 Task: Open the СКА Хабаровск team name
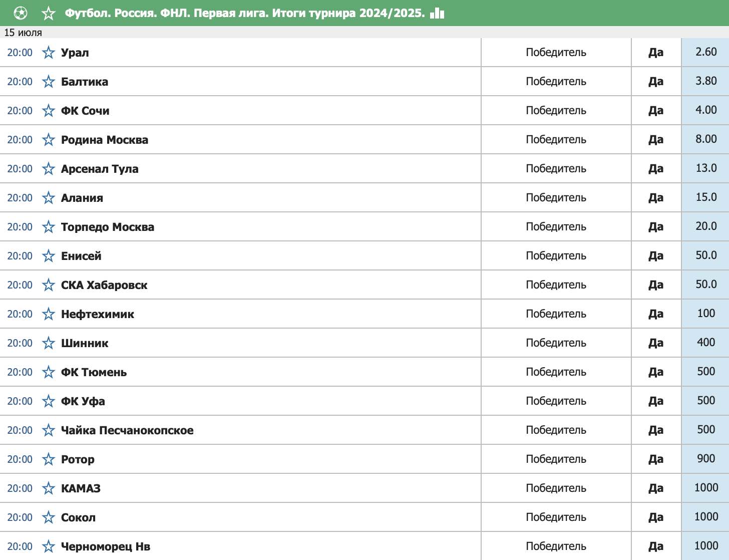(x=104, y=285)
